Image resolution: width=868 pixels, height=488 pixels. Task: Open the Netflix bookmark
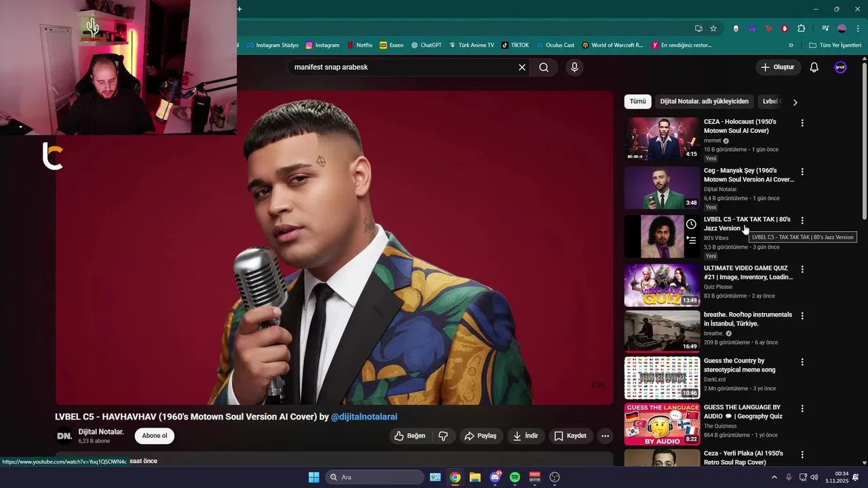pyautogui.click(x=359, y=45)
